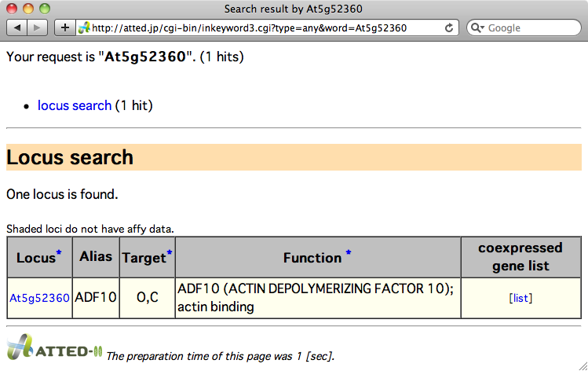Click the browser forward arrow button
Screen dimensions: 588x371
[38, 28]
